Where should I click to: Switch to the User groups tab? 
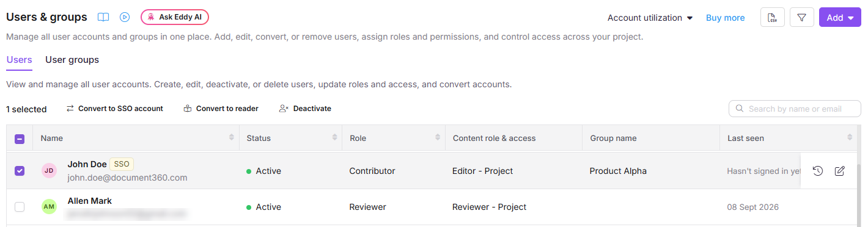[x=72, y=60]
